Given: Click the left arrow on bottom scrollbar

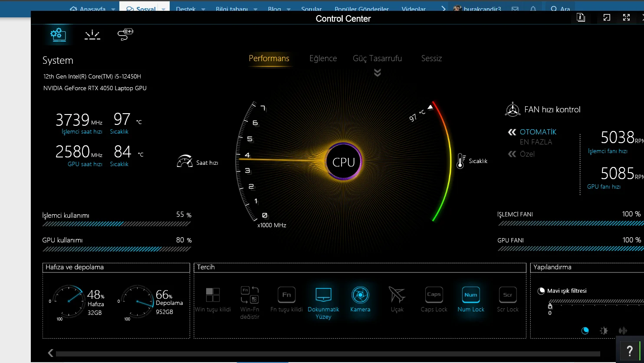Looking at the screenshot, I should point(51,353).
